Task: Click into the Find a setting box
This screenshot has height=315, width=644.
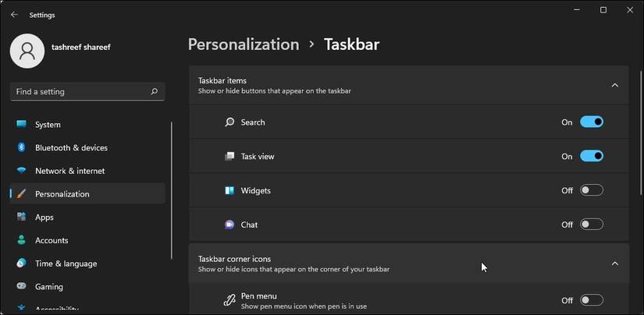Action: 87,91
